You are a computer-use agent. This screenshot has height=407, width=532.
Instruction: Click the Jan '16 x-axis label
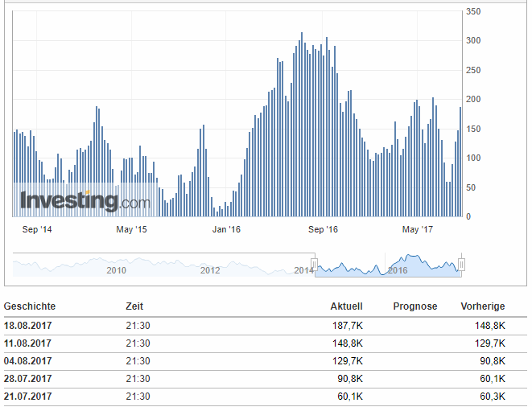point(226,230)
